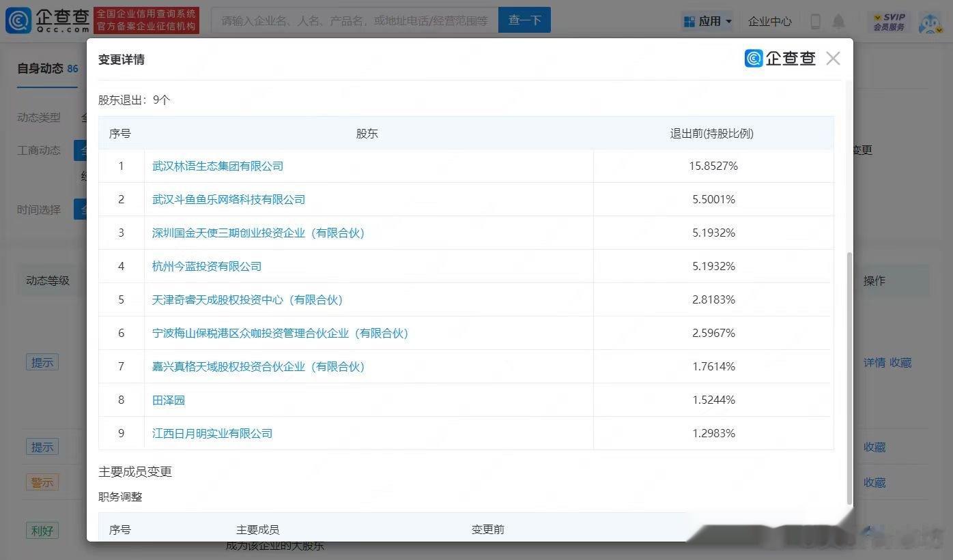This screenshot has width=953, height=560.
Task: Click the 应用 grid icon
Action: click(x=689, y=21)
